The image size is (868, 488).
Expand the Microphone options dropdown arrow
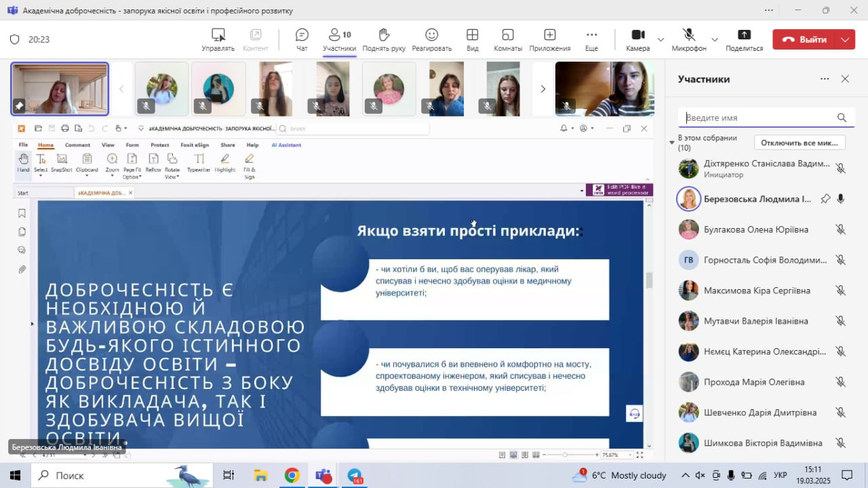[x=714, y=40]
